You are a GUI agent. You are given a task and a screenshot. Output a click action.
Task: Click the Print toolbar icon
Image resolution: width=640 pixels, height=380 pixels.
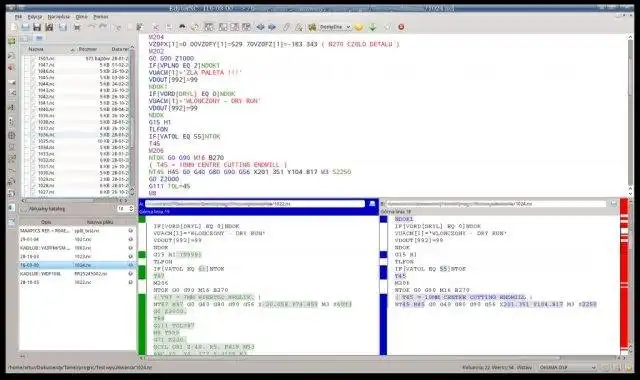[76, 27]
